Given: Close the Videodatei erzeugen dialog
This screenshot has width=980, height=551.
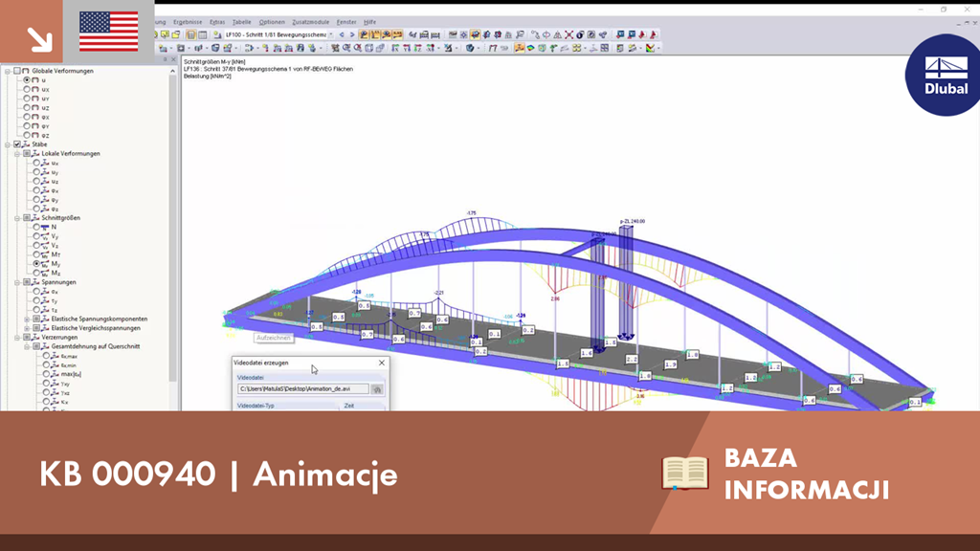Looking at the screenshot, I should click(382, 363).
